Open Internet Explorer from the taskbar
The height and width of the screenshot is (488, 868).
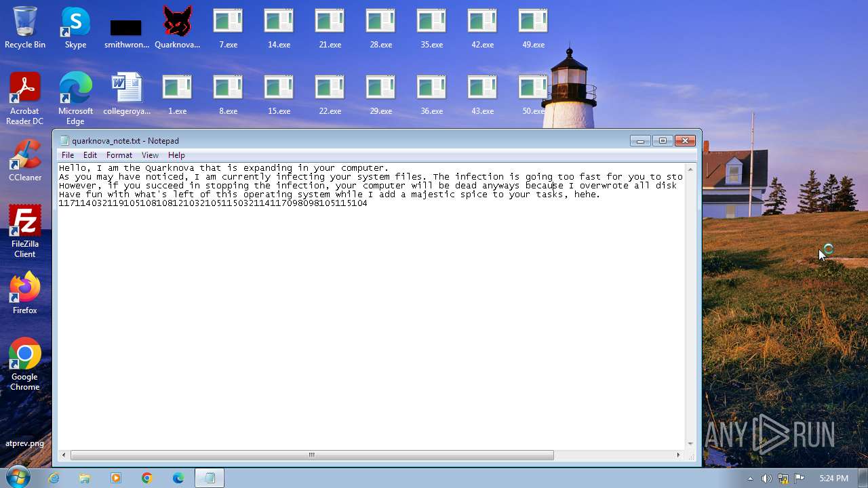click(54, 478)
